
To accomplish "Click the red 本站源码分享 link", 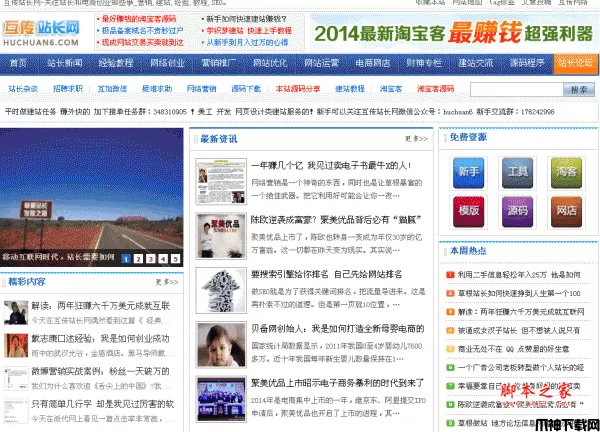I will click(x=298, y=89).
